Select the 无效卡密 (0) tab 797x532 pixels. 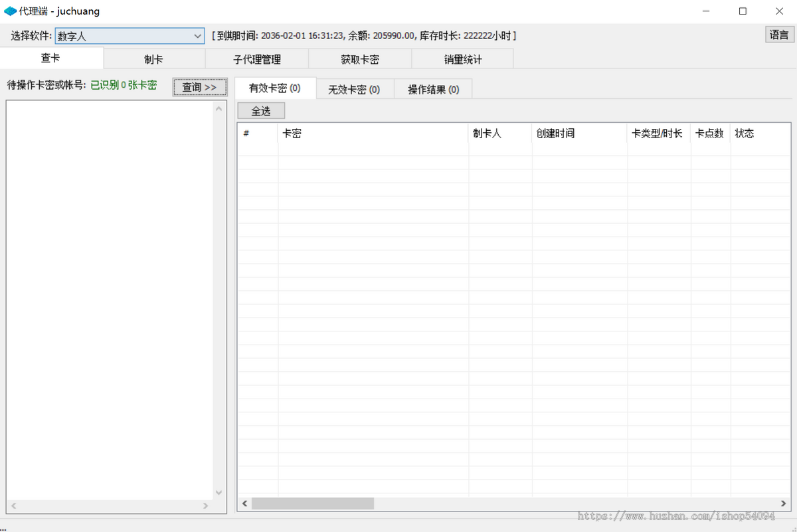(x=354, y=89)
